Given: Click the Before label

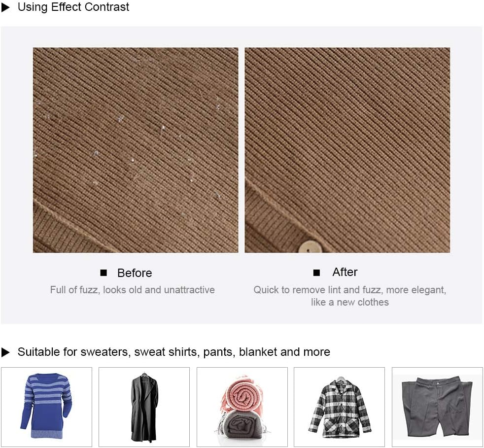Looking at the screenshot, I should 135,273.
